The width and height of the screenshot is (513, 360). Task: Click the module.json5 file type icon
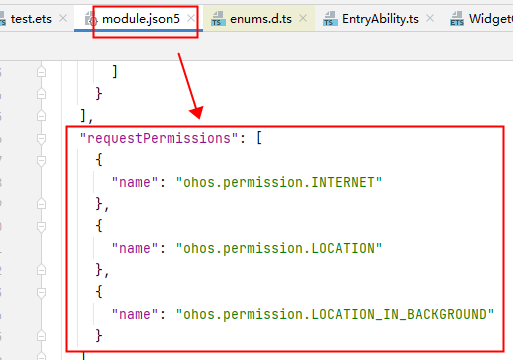coord(91,19)
